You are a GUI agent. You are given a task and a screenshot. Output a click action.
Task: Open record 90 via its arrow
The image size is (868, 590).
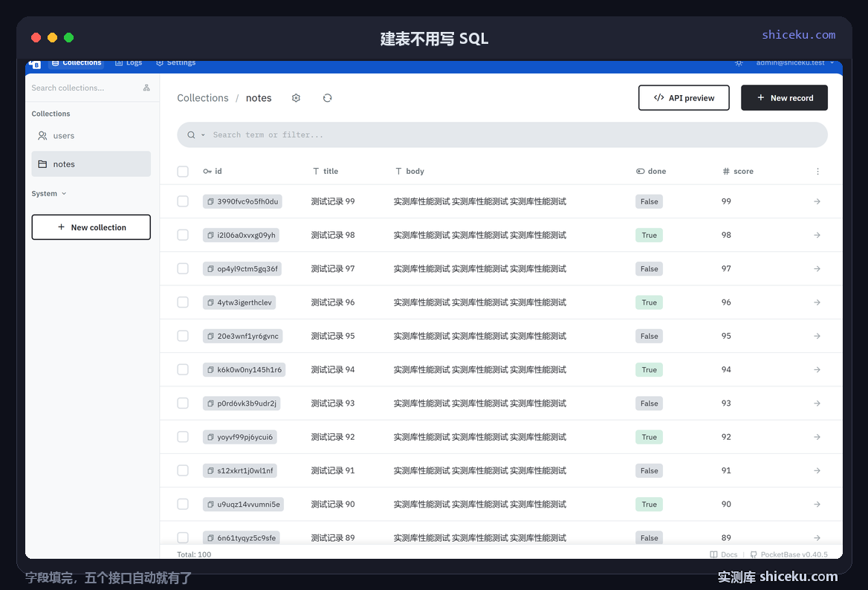(817, 505)
